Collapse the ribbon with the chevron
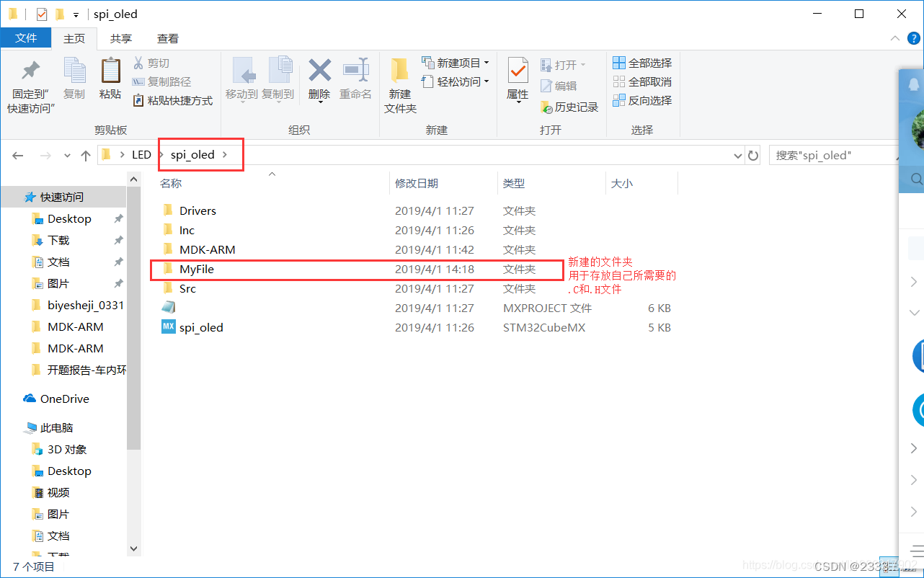The image size is (924, 578). point(894,37)
